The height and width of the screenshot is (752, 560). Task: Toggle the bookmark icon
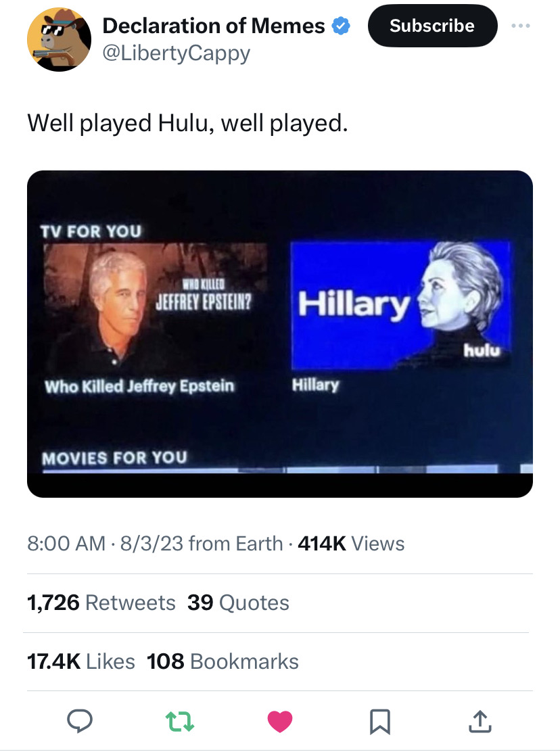(380, 722)
